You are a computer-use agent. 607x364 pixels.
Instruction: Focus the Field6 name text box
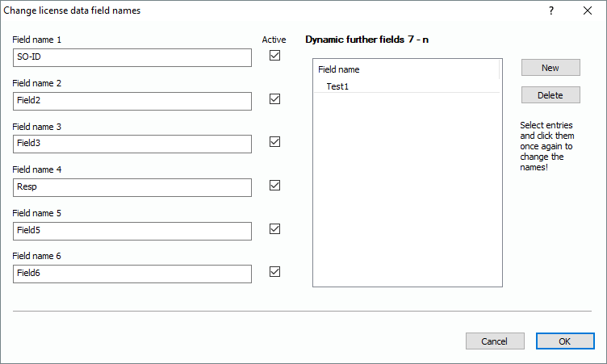click(x=132, y=274)
